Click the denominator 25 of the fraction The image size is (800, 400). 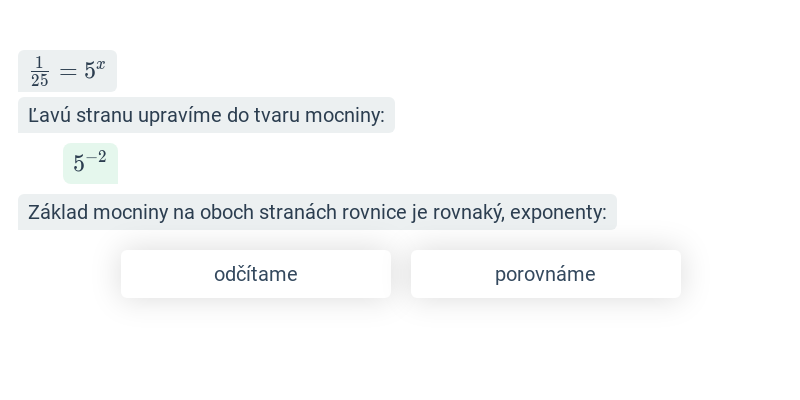[x=39, y=81]
